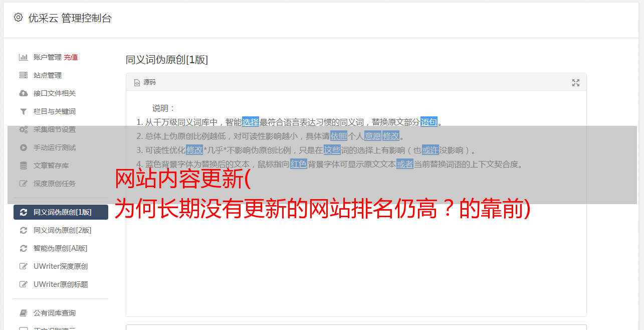The image size is (644, 330).
Task: Open the red 充值 recharge link
Action: (x=71, y=57)
